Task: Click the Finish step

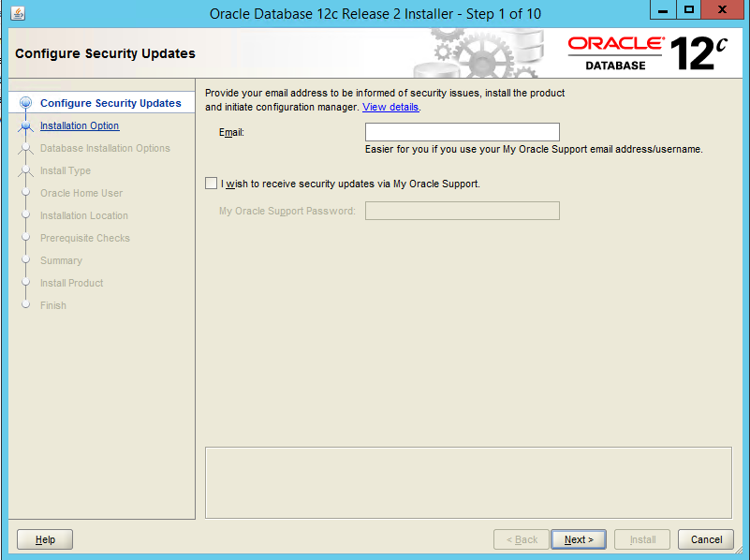Action: point(53,305)
